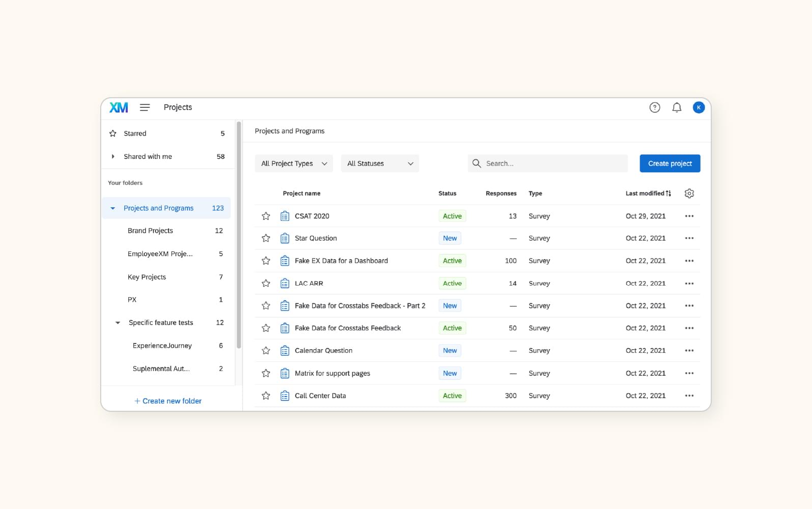The width and height of the screenshot is (812, 509).
Task: Open the help question mark icon
Action: [x=655, y=107]
